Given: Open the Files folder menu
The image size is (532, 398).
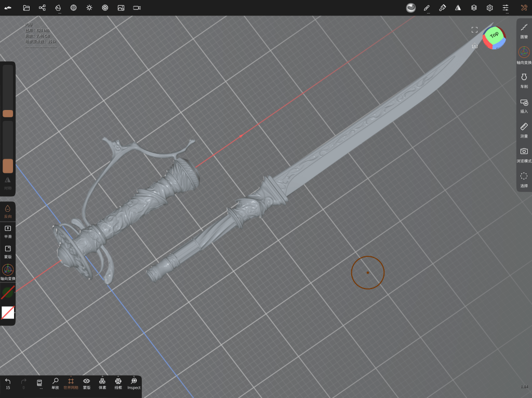Looking at the screenshot, I should pyautogui.click(x=26, y=8).
